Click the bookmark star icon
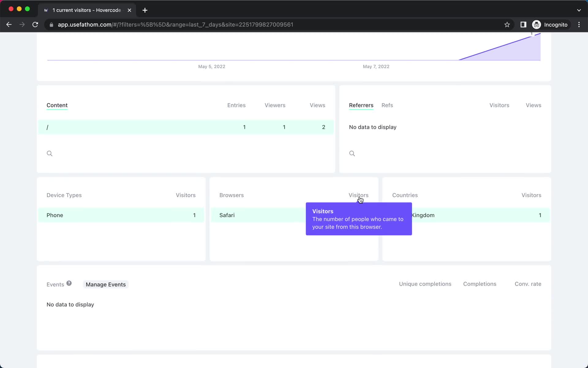This screenshot has height=368, width=588. coord(507,24)
